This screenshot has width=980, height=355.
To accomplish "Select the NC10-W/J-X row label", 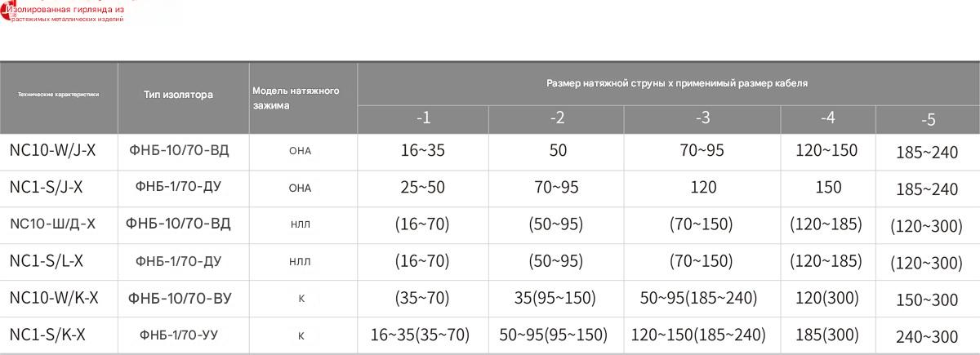I will [52, 151].
